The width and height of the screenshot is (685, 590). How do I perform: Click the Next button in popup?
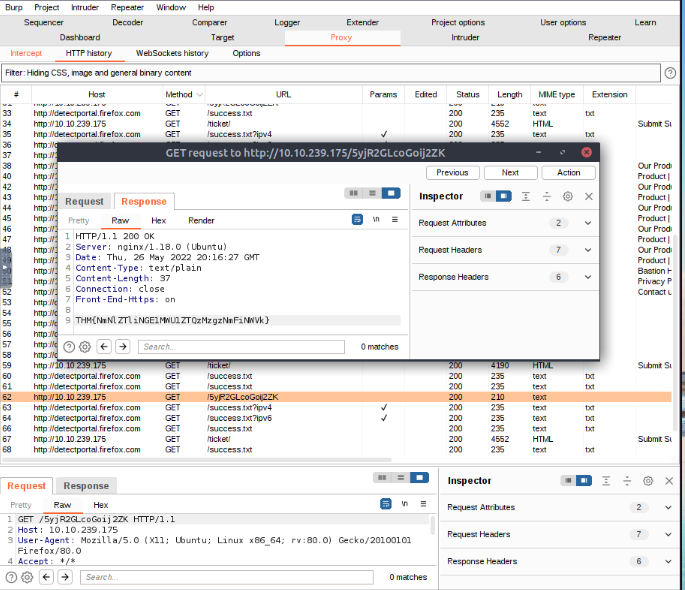pos(510,172)
